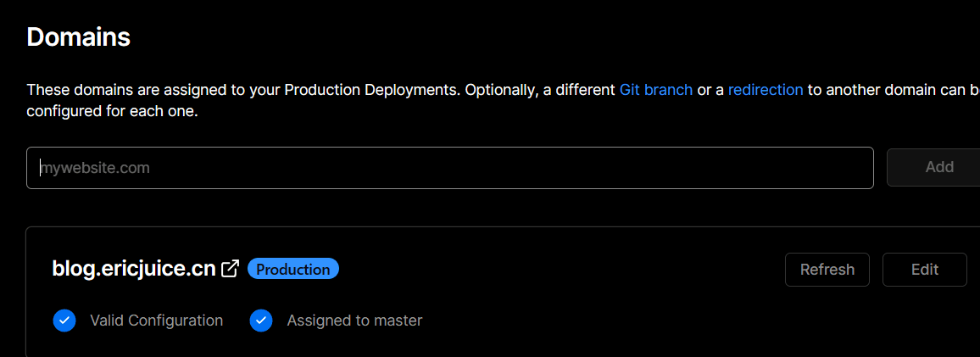Open blog.ericjuice.cn via external link icon
This screenshot has width=980, height=357.
230,269
